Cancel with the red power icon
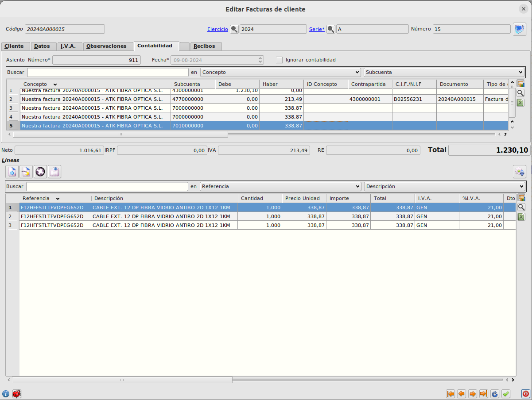Image resolution: width=532 pixels, height=400 pixels. coord(525,393)
